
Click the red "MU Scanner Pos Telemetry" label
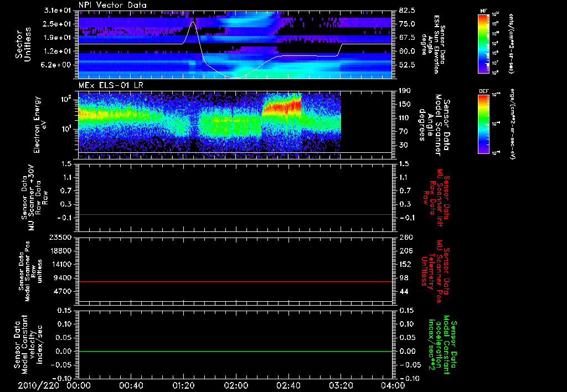(x=436, y=271)
